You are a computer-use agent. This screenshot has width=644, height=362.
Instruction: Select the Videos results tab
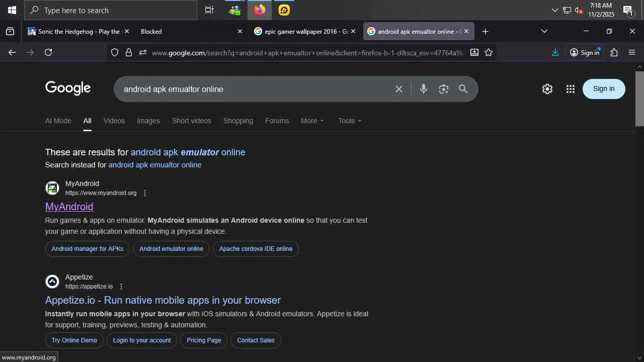pos(114,121)
